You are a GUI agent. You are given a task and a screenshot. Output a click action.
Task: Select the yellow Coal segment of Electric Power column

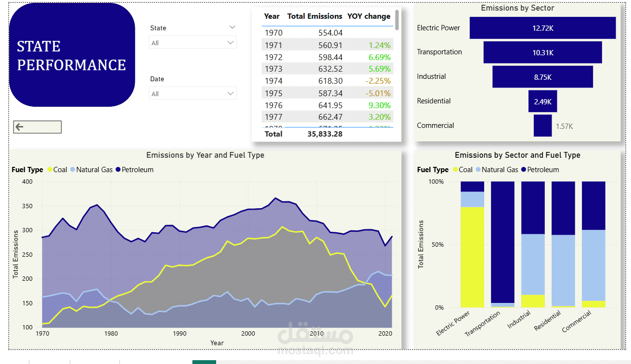472,257
